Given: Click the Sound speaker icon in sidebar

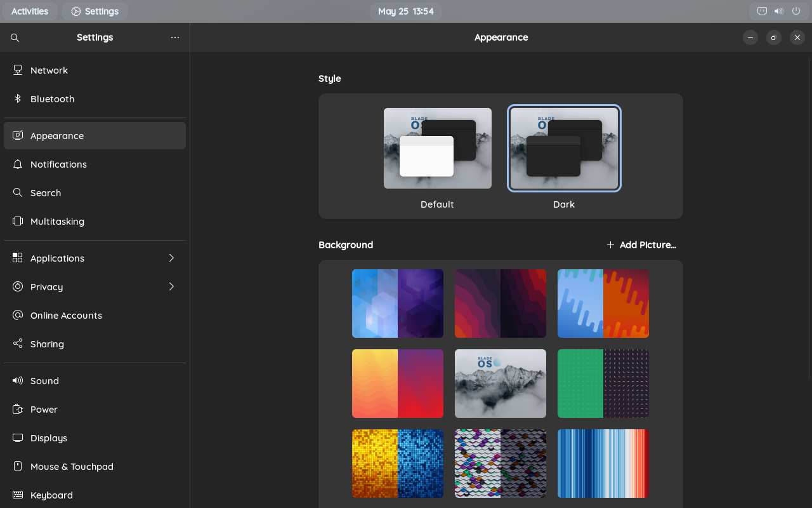Looking at the screenshot, I should tap(18, 381).
